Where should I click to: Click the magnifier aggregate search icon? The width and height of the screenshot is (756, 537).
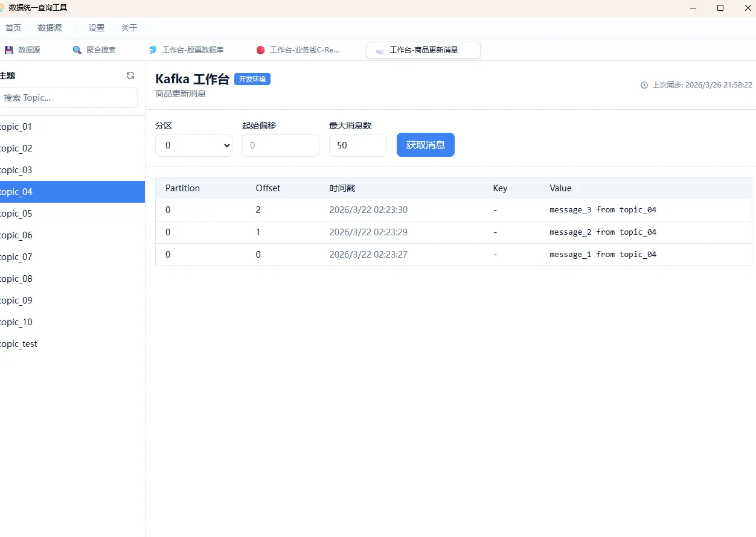click(x=77, y=50)
